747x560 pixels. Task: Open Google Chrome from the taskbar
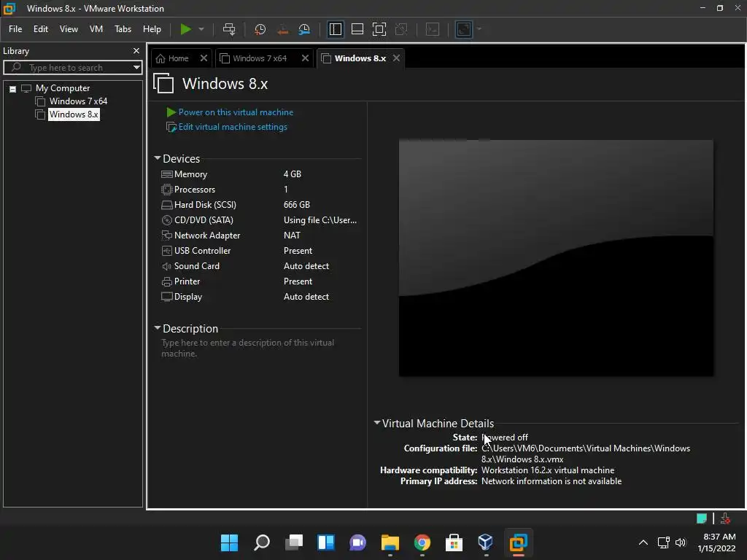point(422,542)
